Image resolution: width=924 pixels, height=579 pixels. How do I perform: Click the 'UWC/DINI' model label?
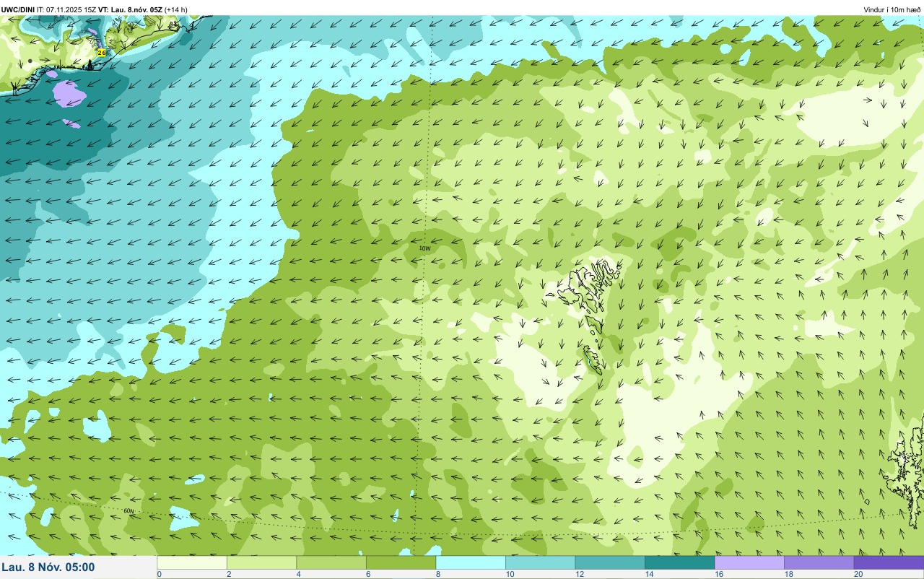(x=18, y=9)
